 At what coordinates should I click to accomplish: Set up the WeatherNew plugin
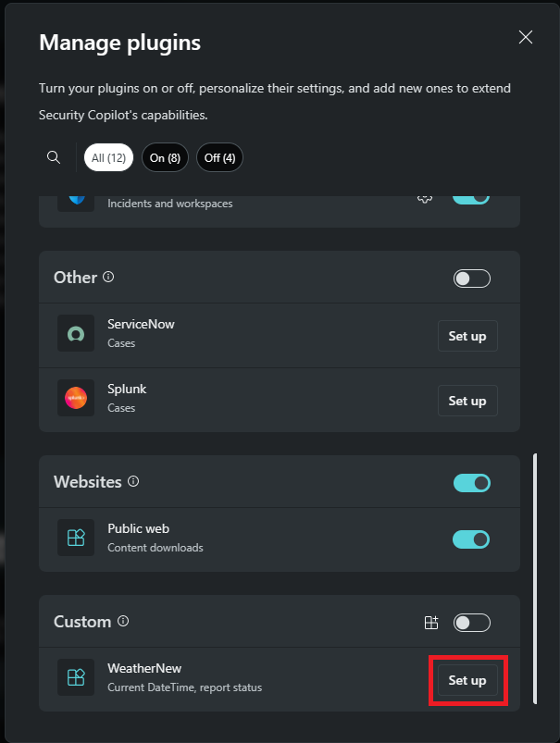(467, 679)
